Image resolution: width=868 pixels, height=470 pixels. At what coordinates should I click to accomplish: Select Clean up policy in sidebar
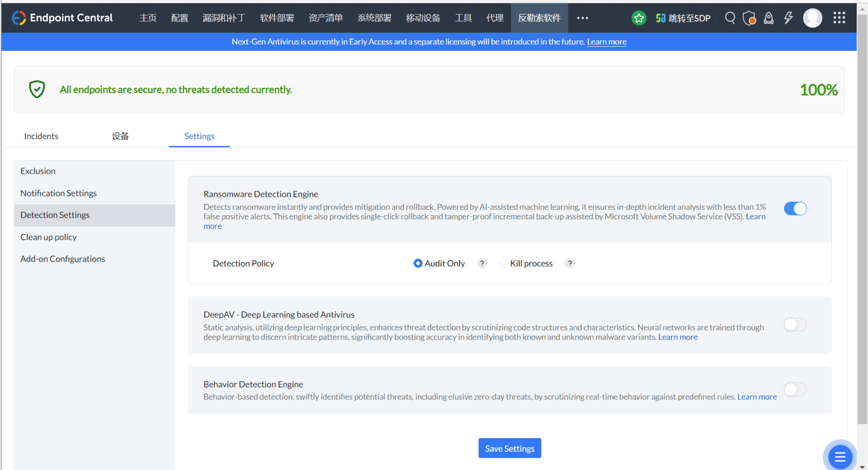click(48, 237)
